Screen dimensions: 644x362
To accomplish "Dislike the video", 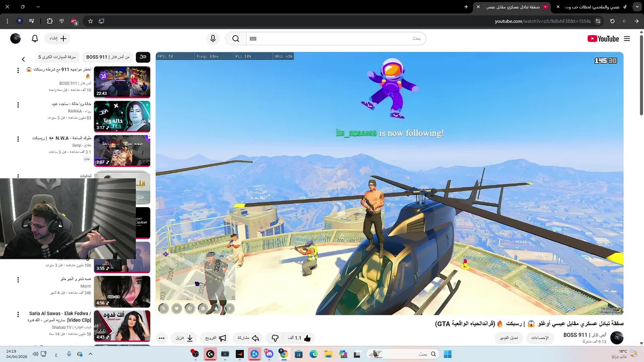I will [x=275, y=338].
